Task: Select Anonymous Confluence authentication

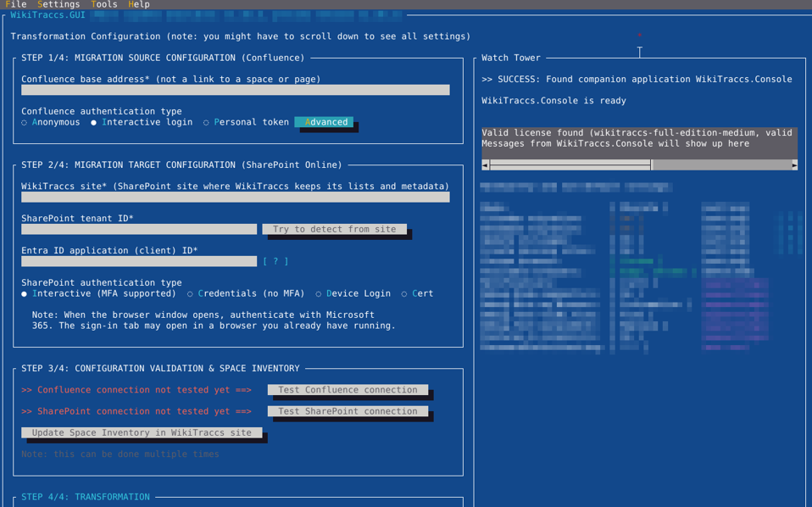Action: (51, 122)
